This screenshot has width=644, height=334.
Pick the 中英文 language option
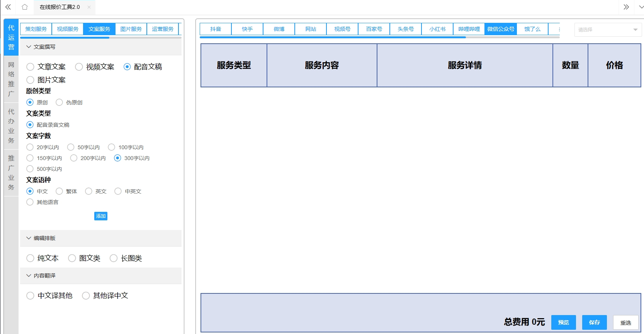[x=118, y=191]
